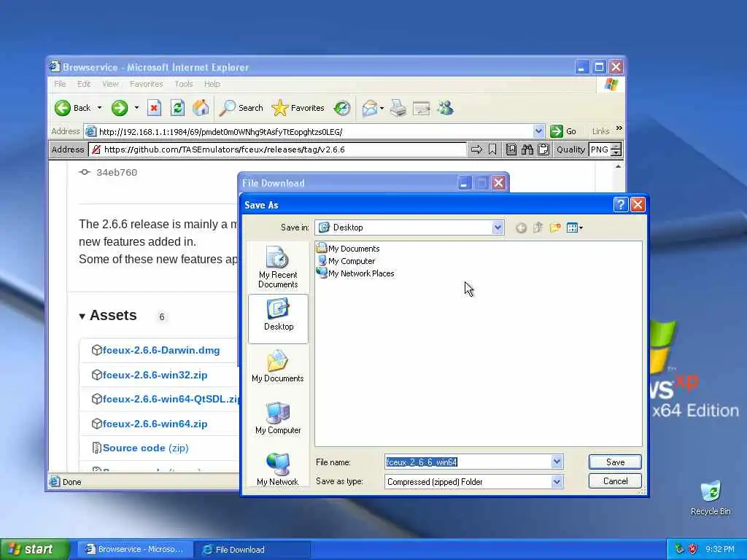Screen dimensions: 747x560
Task: Open the Source code (zip) link
Action: tap(145, 448)
